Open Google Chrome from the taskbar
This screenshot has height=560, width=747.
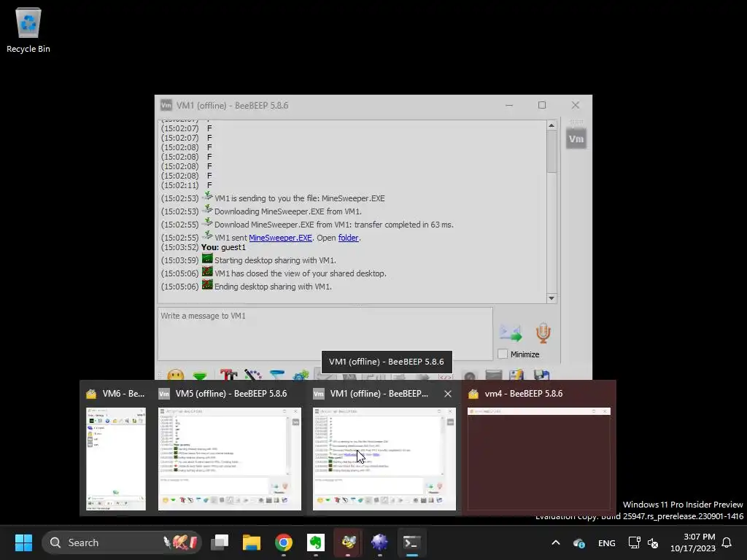click(284, 542)
